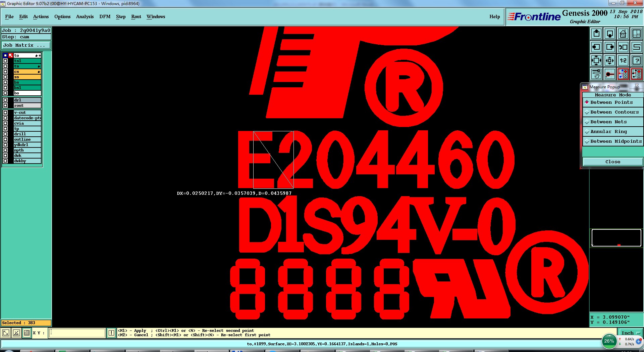
Task: Click the pad snap grid icon
Action: [x=610, y=74]
